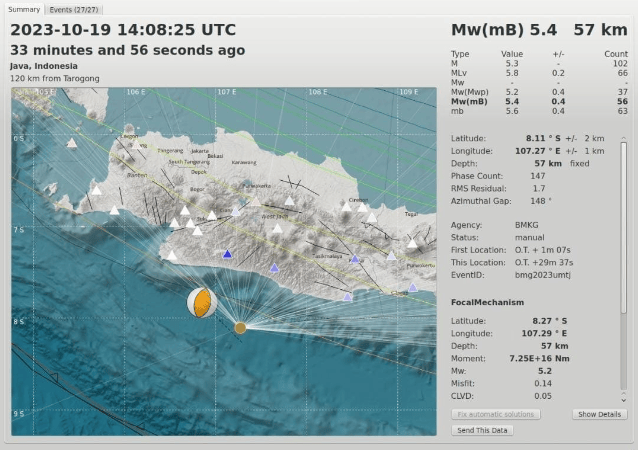Click the origin time 2023-10-19 14:08:25 UTC
The height and width of the screenshot is (450, 638).
[x=123, y=30]
